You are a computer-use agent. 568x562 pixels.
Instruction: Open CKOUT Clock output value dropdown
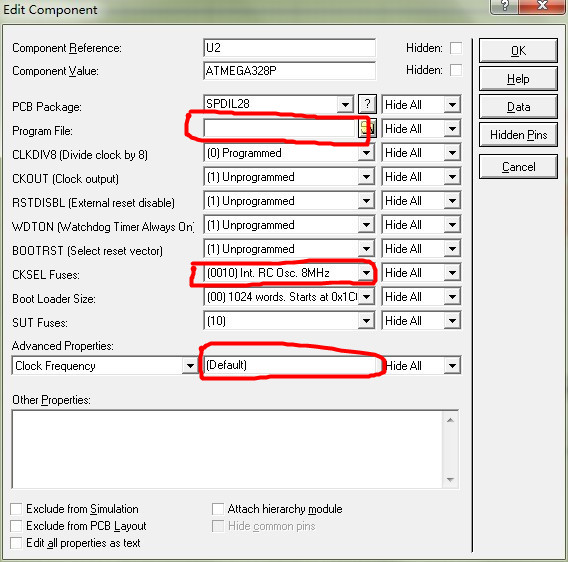366,177
